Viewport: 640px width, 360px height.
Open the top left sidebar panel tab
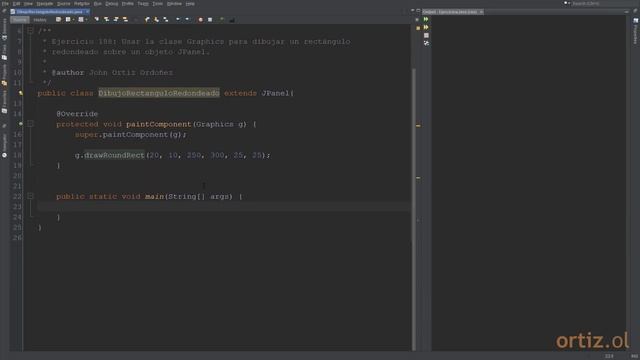[4, 29]
